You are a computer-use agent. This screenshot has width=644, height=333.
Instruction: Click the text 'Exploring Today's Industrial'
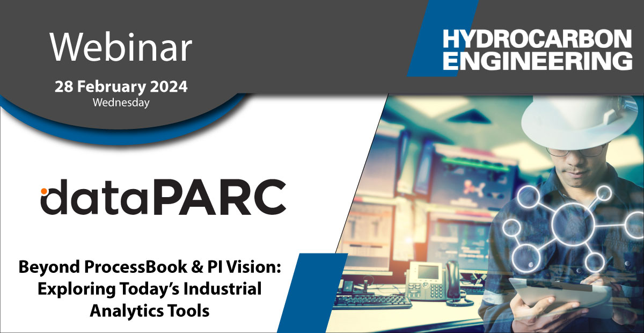click(x=150, y=289)
